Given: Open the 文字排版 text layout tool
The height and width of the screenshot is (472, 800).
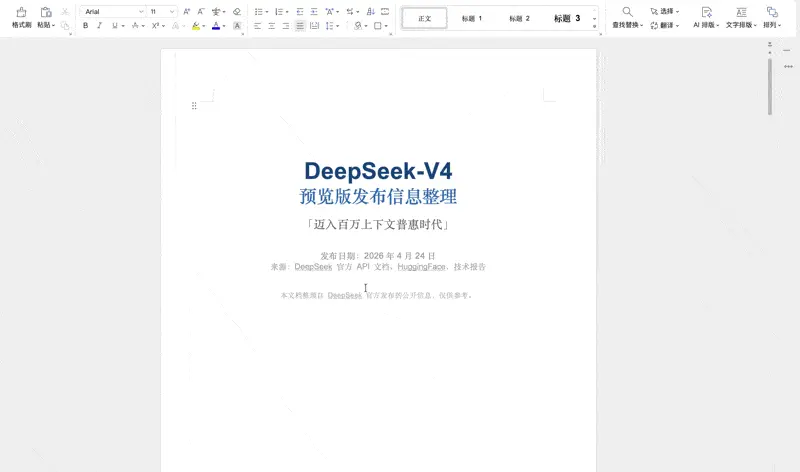Looking at the screenshot, I should click(x=741, y=17).
